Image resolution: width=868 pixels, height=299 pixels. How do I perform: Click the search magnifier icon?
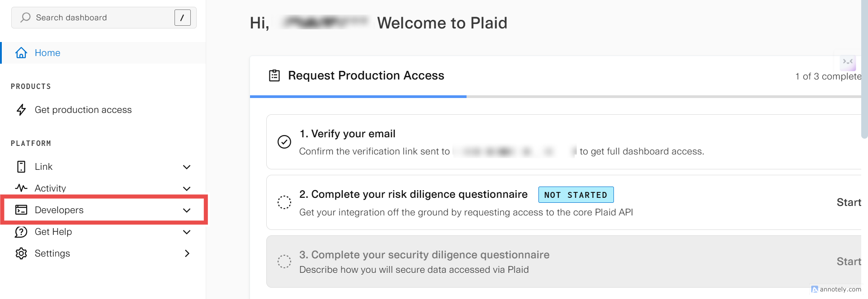pyautogui.click(x=25, y=17)
